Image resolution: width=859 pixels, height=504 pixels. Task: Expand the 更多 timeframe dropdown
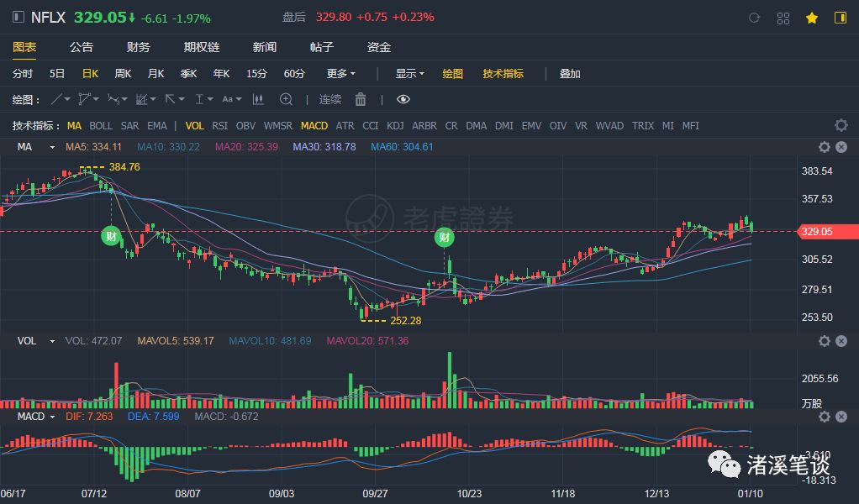click(340, 73)
